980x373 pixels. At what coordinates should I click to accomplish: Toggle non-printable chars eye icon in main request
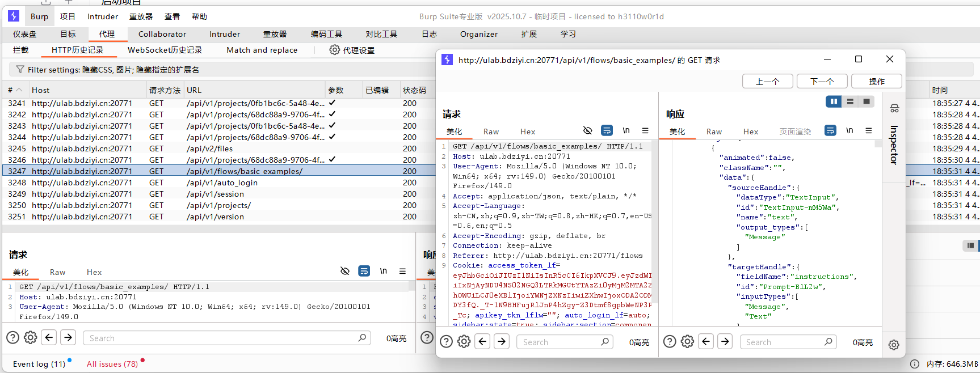tap(345, 271)
